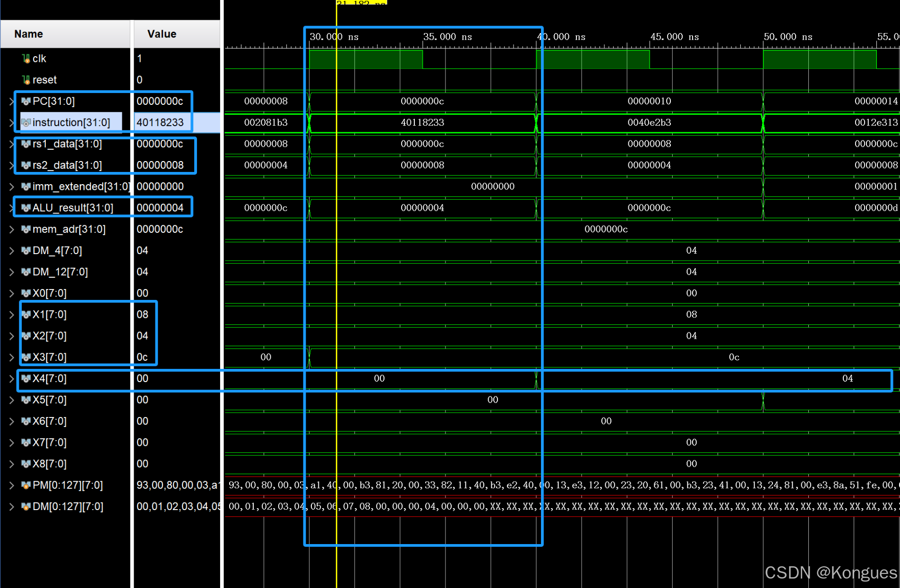Click the rs2_data bus icon
The image size is (900, 588).
coord(26,165)
